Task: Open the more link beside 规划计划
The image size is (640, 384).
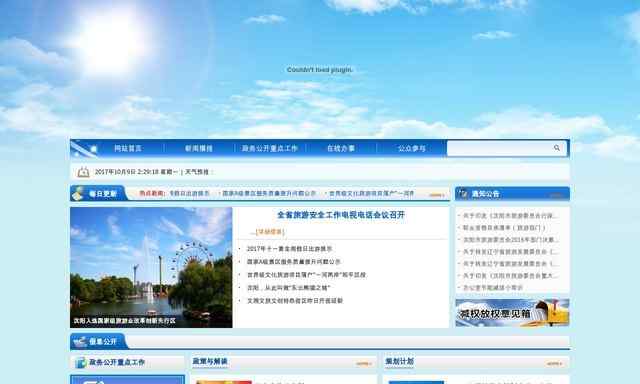Action: coord(554,363)
